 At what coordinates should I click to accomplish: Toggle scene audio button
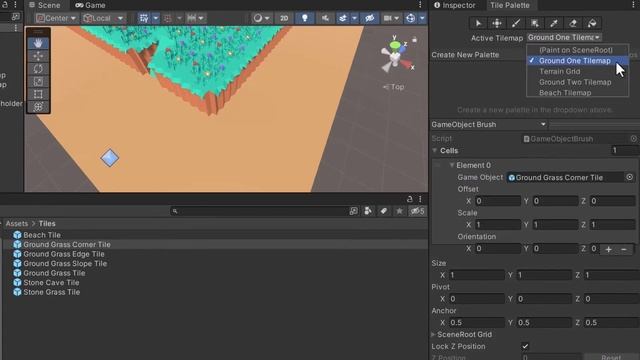[325, 18]
